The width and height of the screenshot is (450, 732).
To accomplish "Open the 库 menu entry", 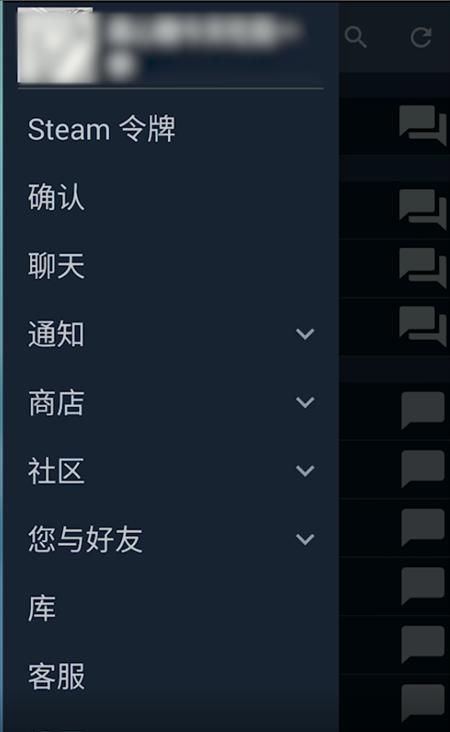I will click(42, 608).
